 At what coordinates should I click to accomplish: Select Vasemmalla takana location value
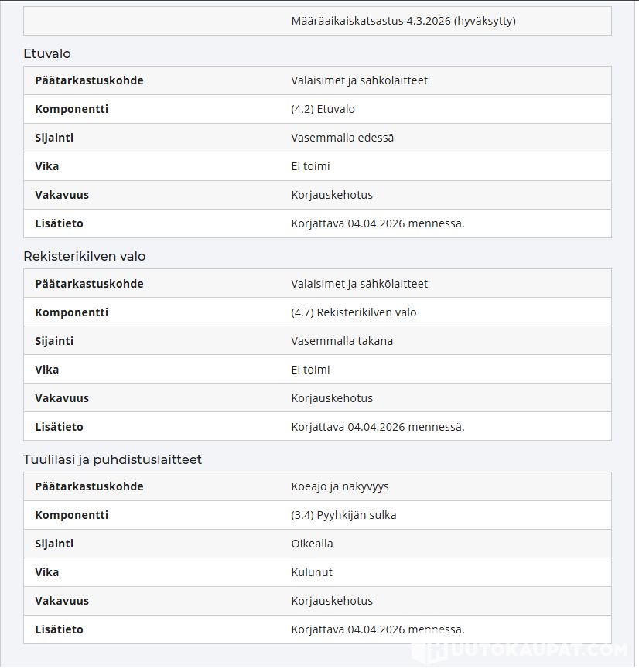342,341
